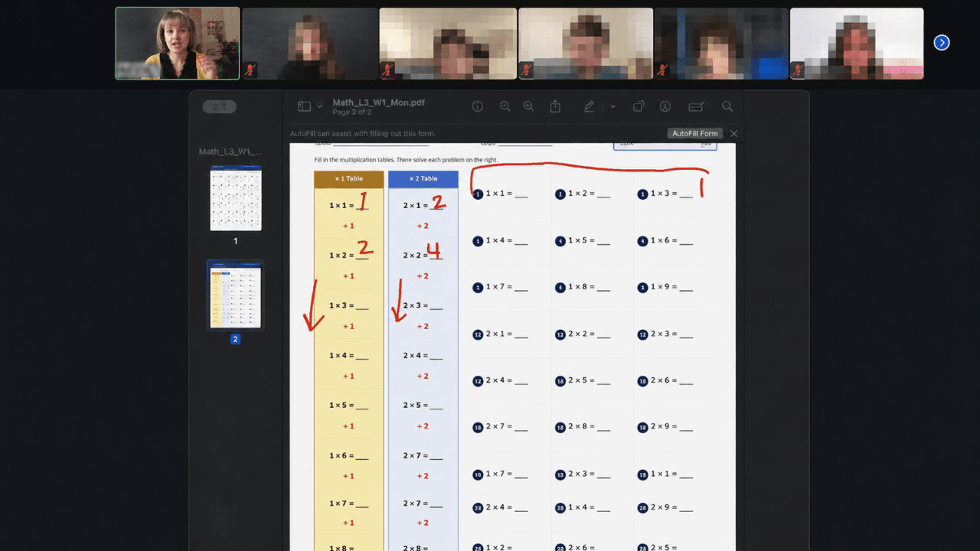Click the "AutoFill can assist" banner message
The height and width of the screenshot is (551, 980).
click(363, 134)
